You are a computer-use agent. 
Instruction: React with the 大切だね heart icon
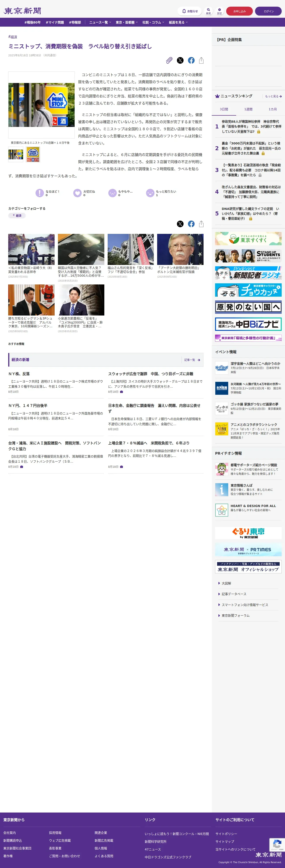[77, 193]
